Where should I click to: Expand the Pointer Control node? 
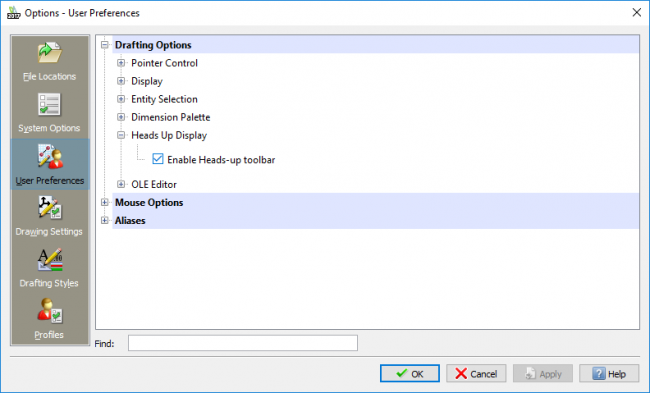tap(121, 63)
